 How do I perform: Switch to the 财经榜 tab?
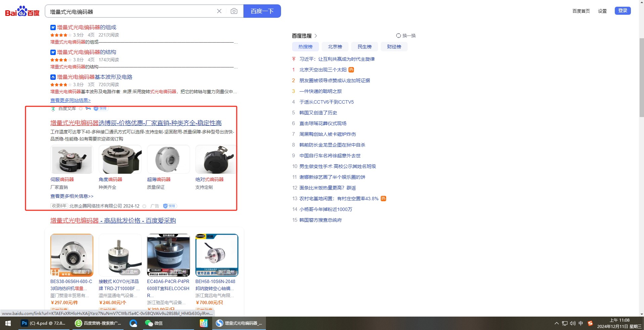tap(394, 47)
